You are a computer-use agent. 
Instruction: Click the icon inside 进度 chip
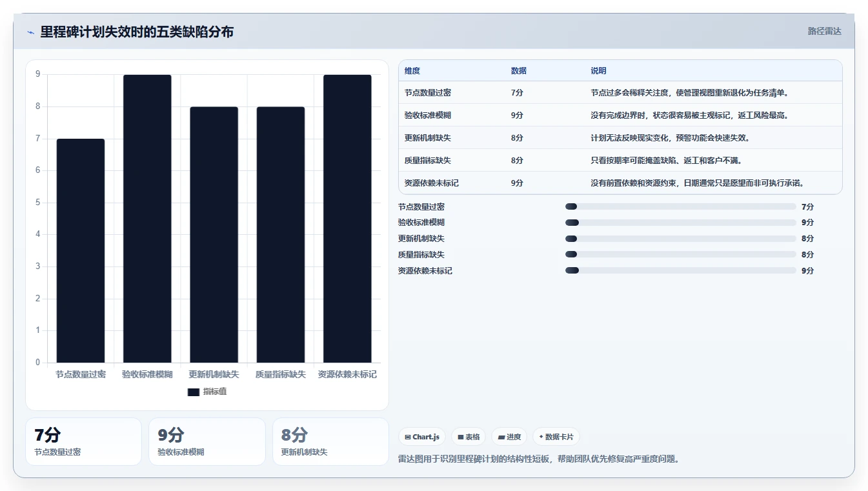501,437
